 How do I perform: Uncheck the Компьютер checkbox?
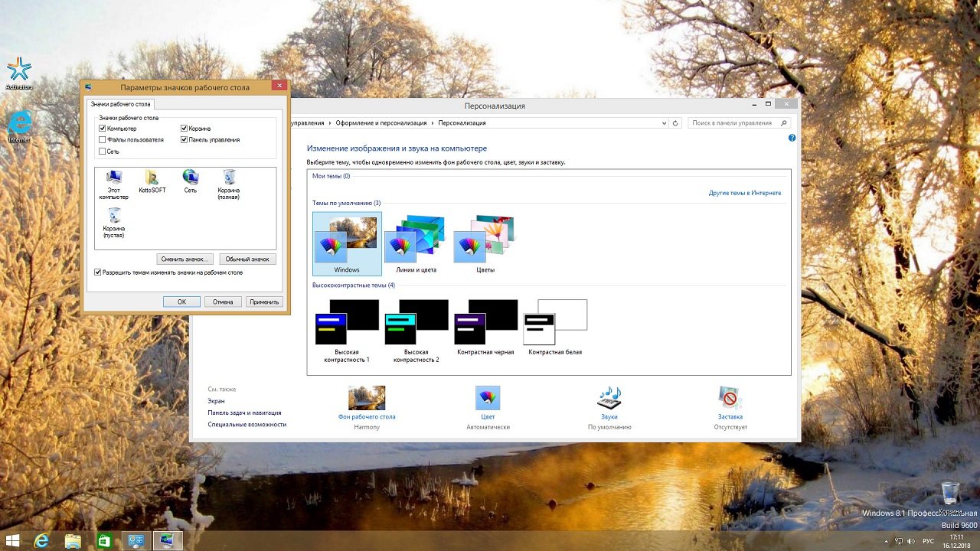(x=103, y=129)
